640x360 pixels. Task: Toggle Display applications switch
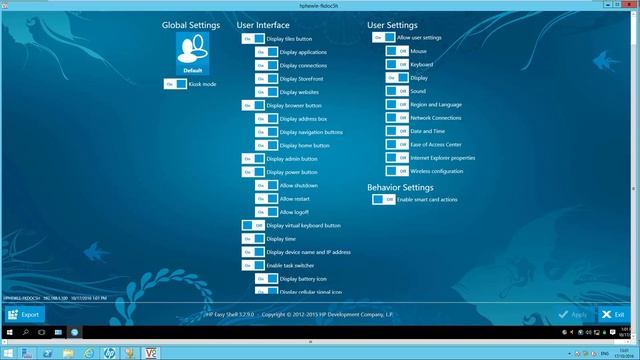tap(267, 52)
